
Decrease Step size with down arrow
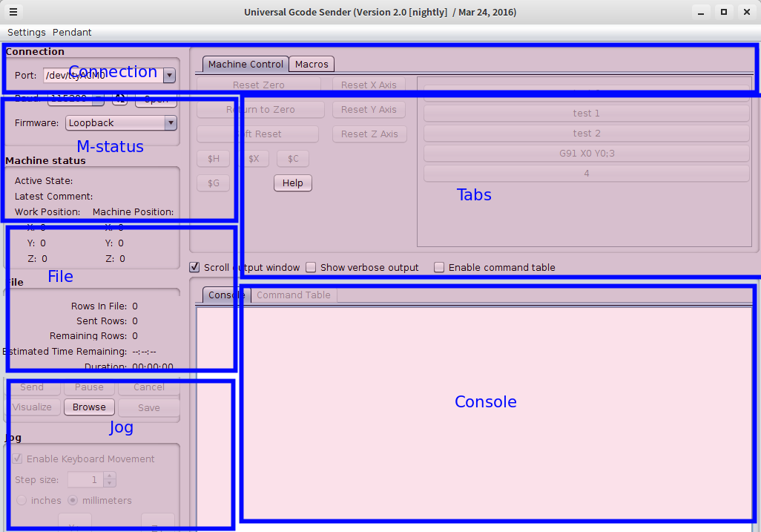pos(110,484)
